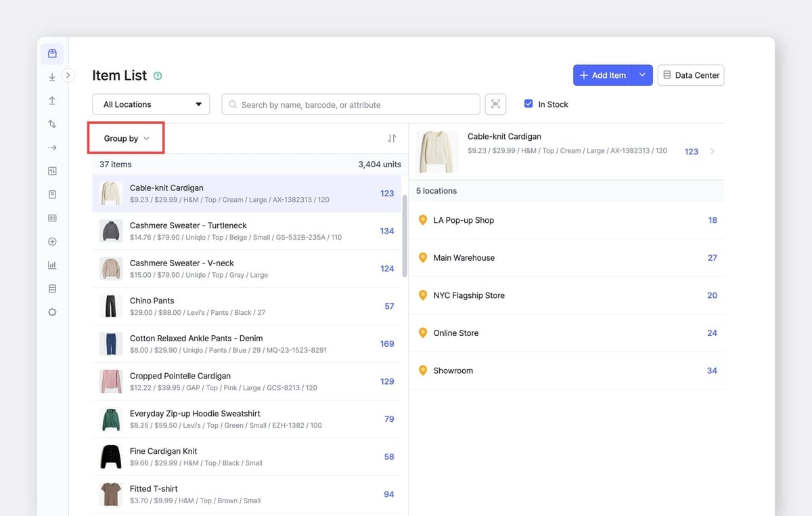
Task: Click the search by name input field
Action: (x=352, y=104)
